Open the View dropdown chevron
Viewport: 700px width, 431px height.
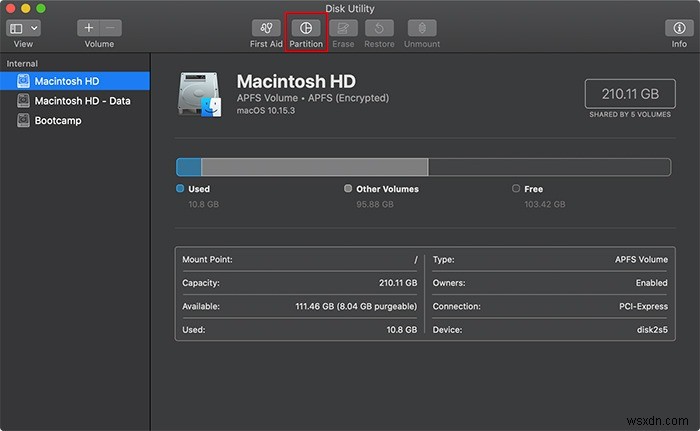coord(34,28)
